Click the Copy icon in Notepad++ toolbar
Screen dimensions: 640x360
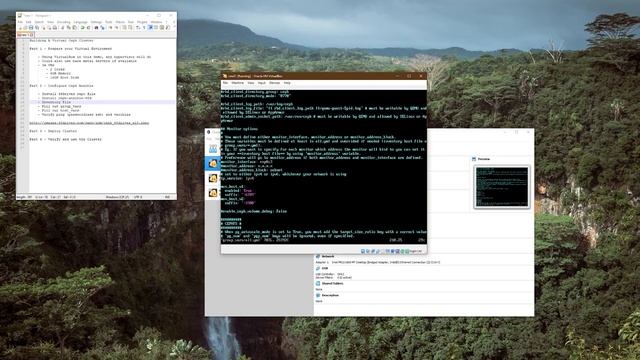click(x=69, y=27)
